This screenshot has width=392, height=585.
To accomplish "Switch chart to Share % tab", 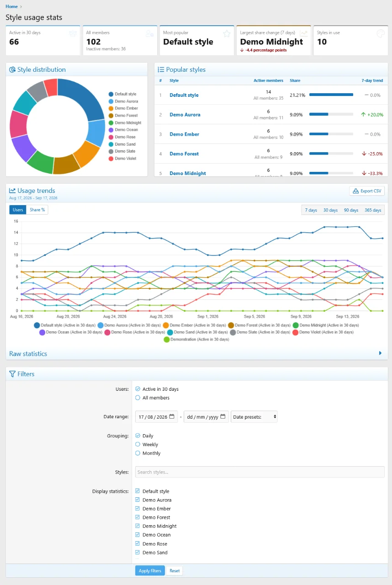I will (x=37, y=210).
